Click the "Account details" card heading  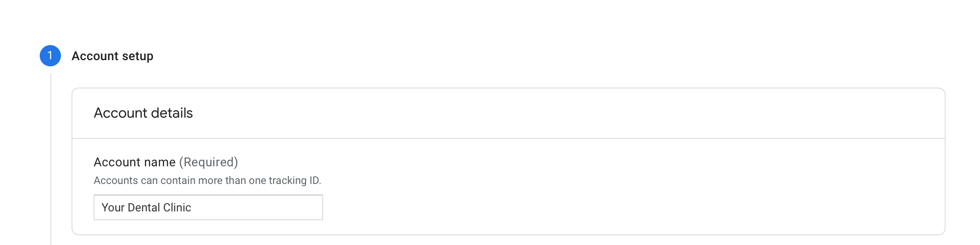pos(143,113)
